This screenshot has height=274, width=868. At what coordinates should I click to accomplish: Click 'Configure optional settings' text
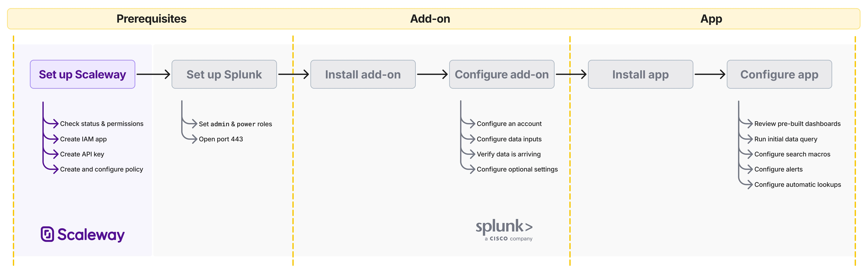517,169
